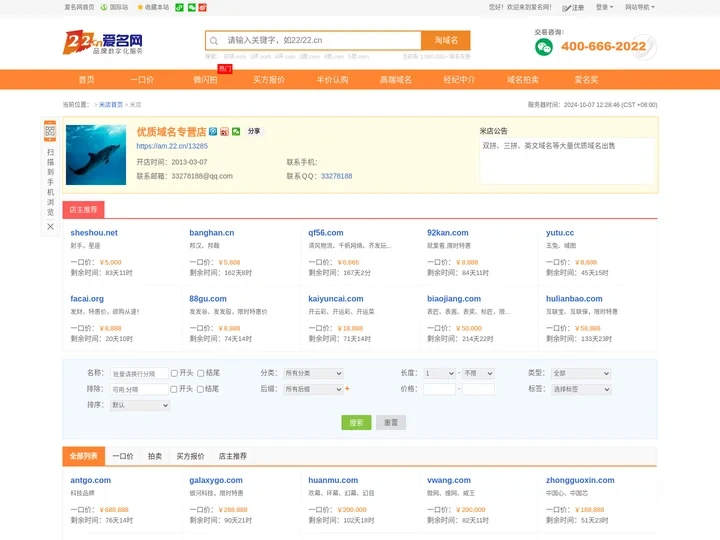
Task: Switch to the 店主推荐 list tab
Action: click(232, 456)
